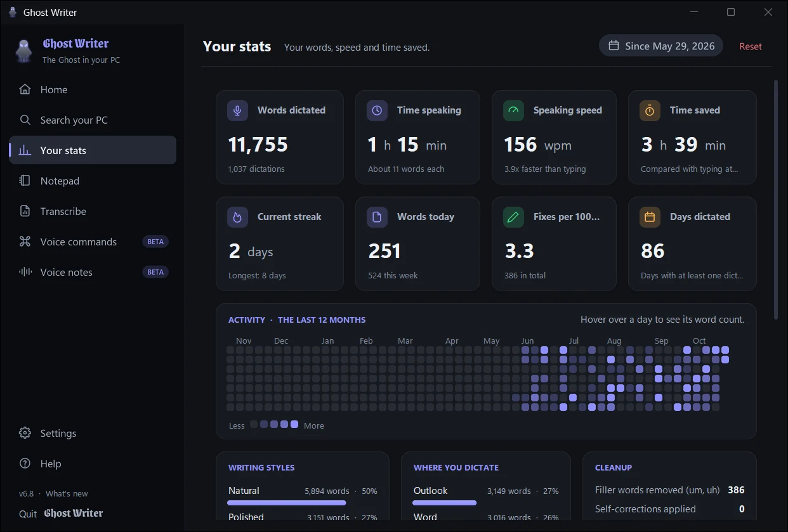Open the Home page
The height and width of the screenshot is (532, 788).
point(93,89)
